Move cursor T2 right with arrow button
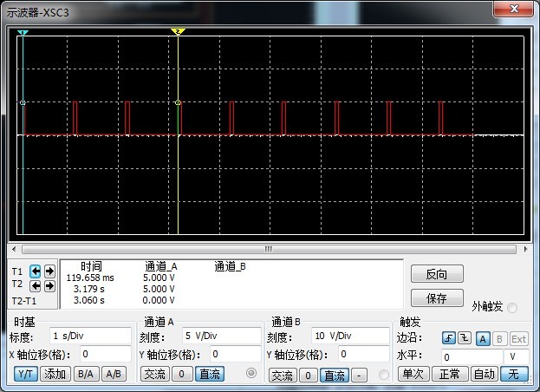540x392 pixels. click(x=49, y=286)
